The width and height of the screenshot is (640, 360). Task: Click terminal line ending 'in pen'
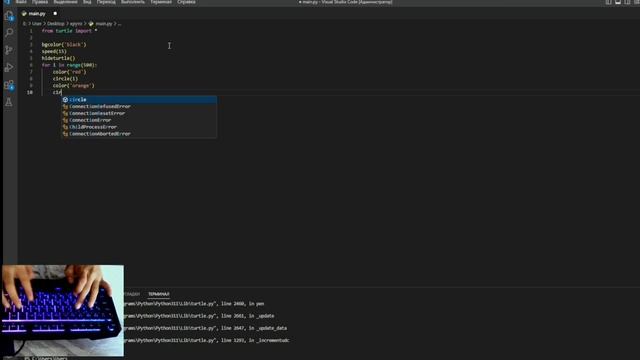click(194, 304)
